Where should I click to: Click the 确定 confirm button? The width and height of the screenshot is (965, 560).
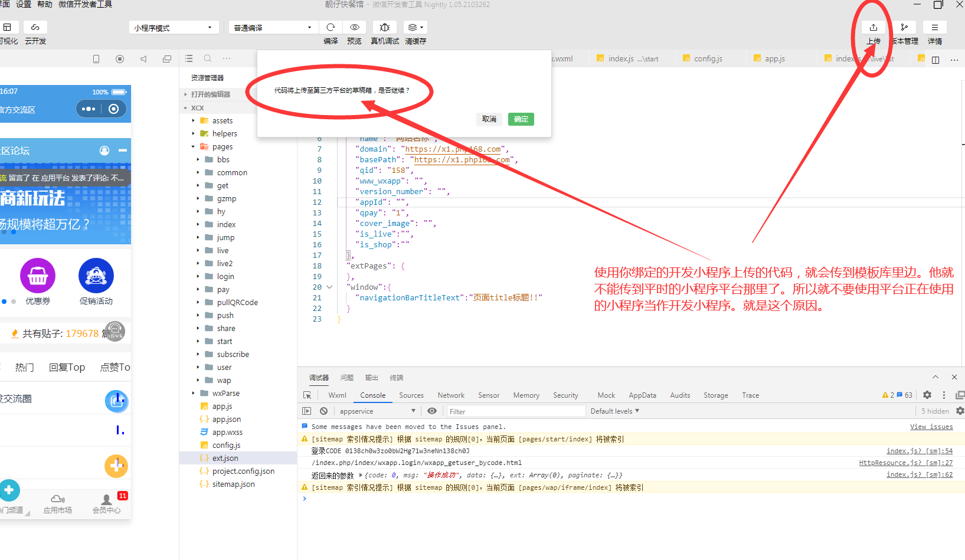pyautogui.click(x=521, y=119)
